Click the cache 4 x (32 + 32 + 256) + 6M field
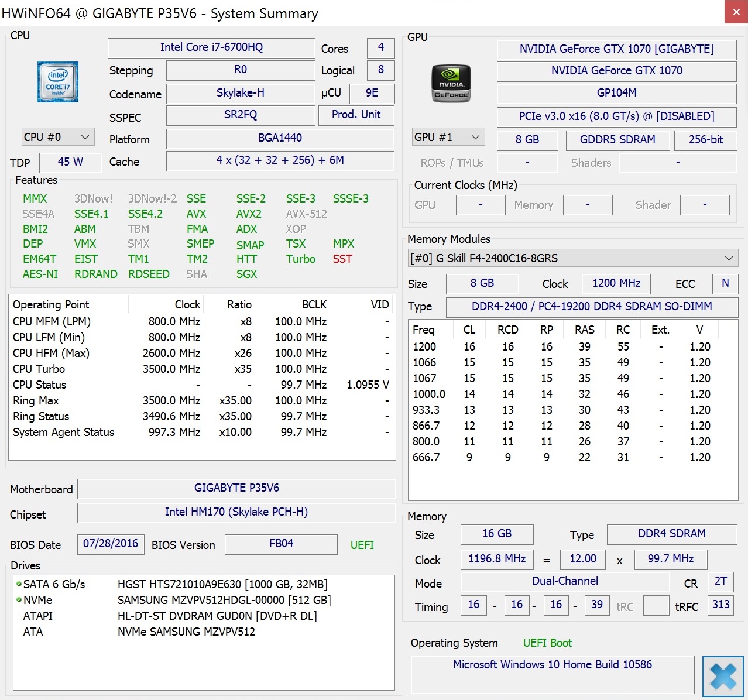Image resolution: width=748 pixels, height=700 pixels. (x=280, y=160)
